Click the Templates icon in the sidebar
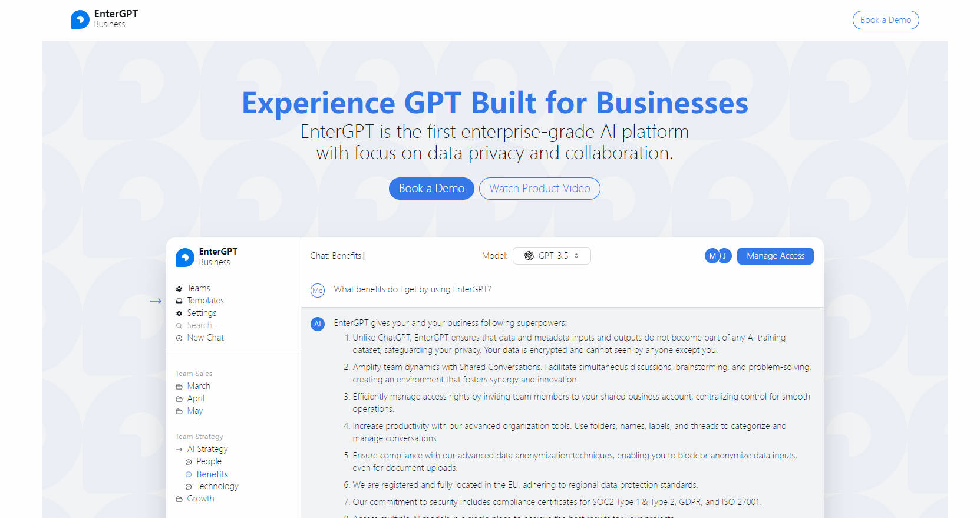Screen dimensions: 980x518 179,301
